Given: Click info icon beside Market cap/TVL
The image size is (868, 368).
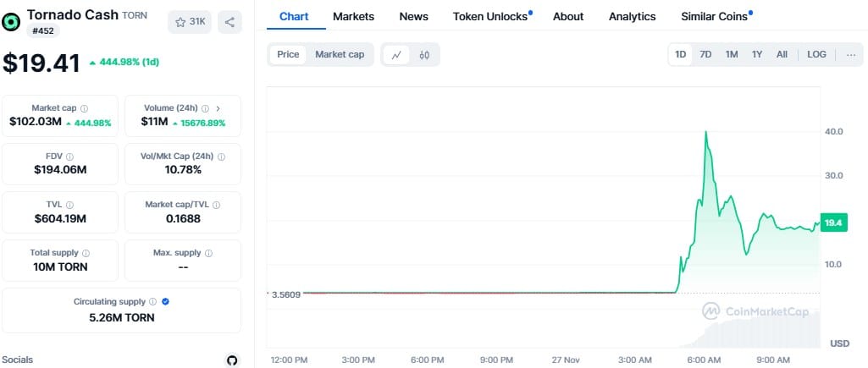Looking at the screenshot, I should click(x=217, y=205).
